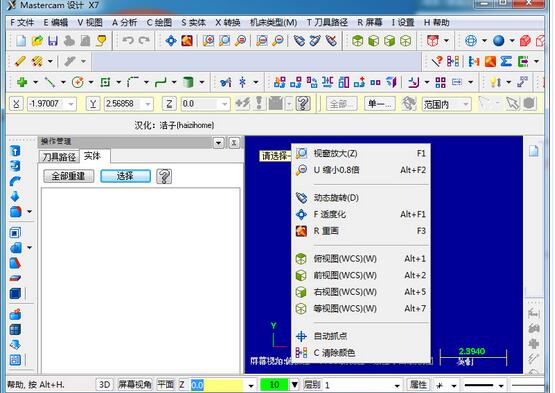This screenshot has width=555, height=393.
Task: Click the Save file floppy icon
Action: tap(53, 41)
